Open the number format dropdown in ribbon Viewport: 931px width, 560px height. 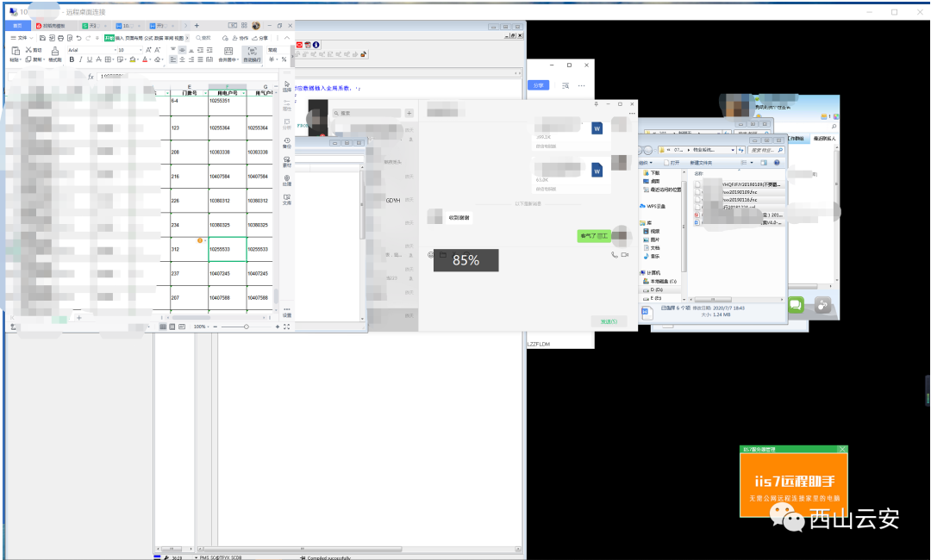(x=278, y=50)
